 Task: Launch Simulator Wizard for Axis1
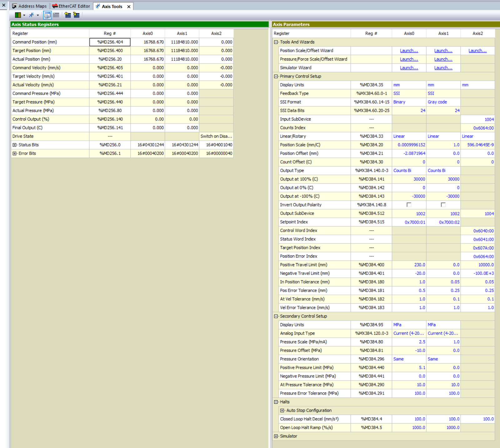(x=443, y=68)
